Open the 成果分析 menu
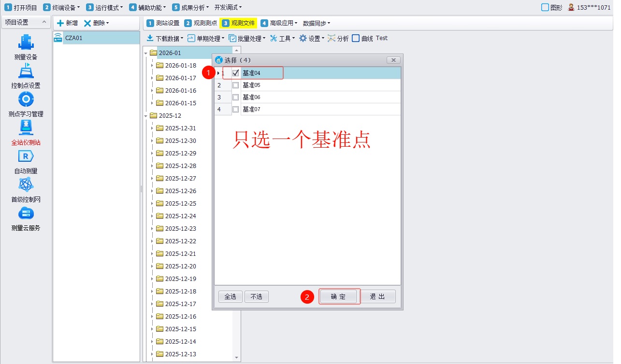The image size is (621, 364). pyautogui.click(x=191, y=7)
